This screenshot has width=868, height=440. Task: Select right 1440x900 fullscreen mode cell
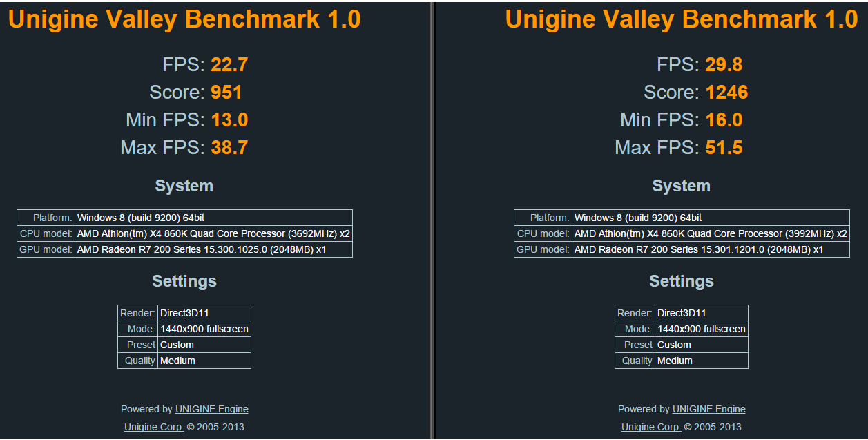[702, 329]
